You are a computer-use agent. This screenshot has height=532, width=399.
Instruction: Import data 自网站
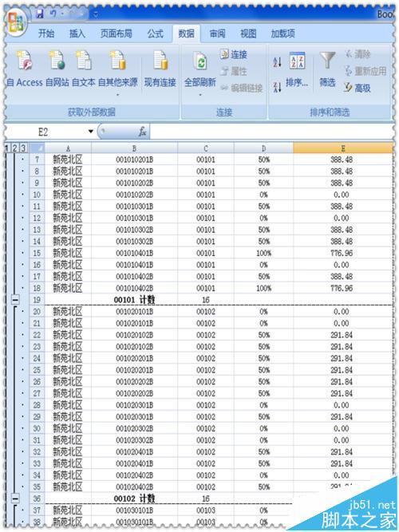pos(57,69)
